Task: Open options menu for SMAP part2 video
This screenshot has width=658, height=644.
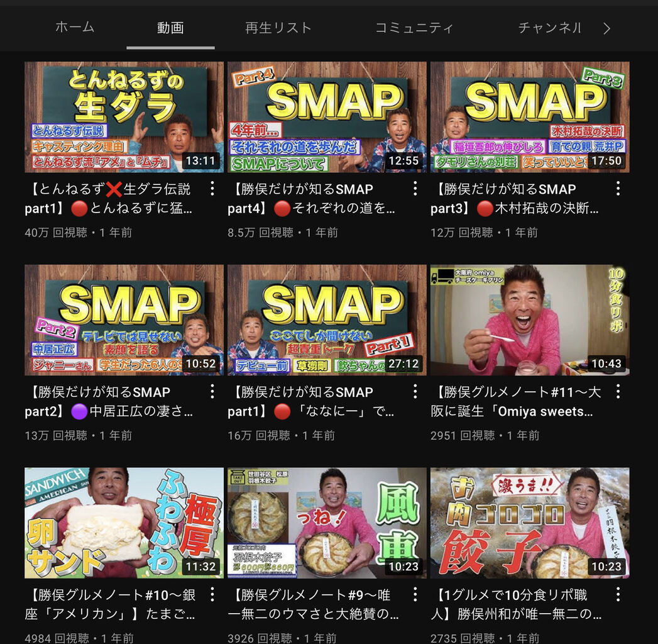Action: point(212,391)
